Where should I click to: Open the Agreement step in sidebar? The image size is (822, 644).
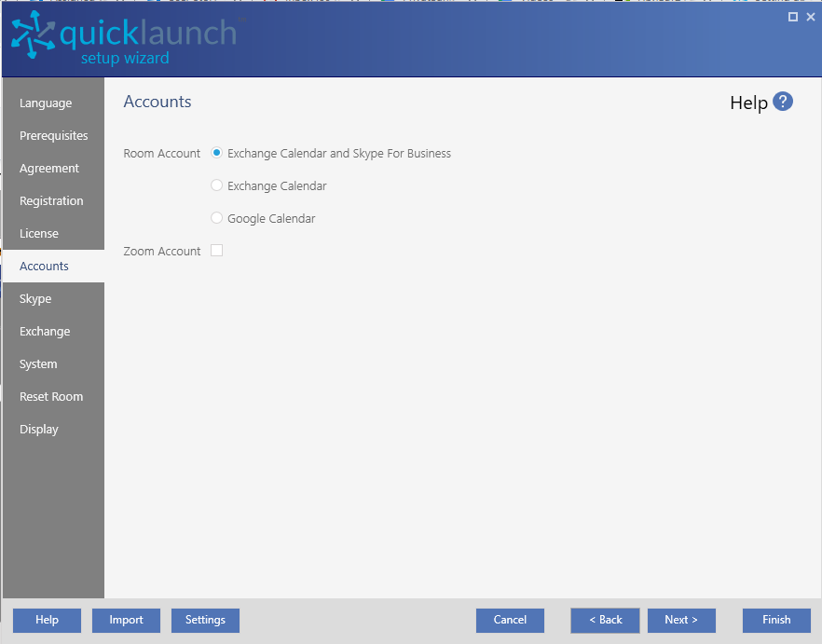(x=53, y=169)
